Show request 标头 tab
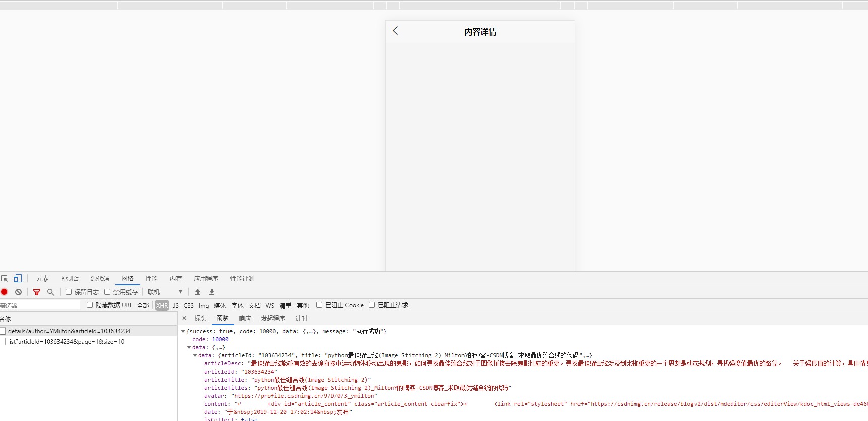This screenshot has width=868, height=421. pos(200,318)
